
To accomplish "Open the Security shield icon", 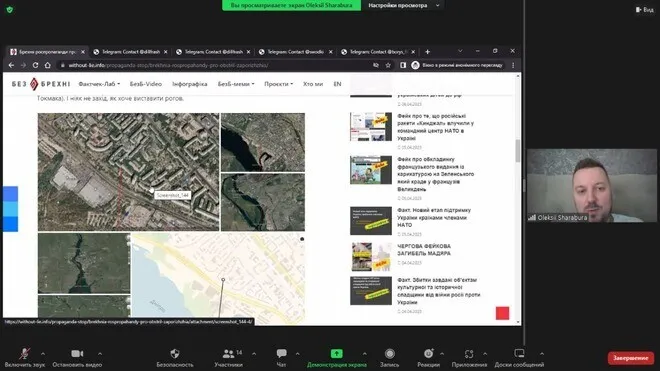I will pyautogui.click(x=175, y=354).
